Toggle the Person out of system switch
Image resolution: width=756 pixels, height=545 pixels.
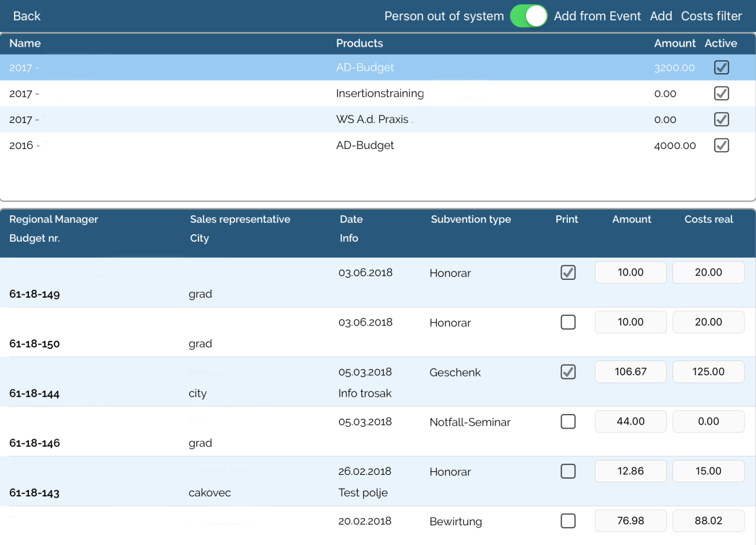528,16
